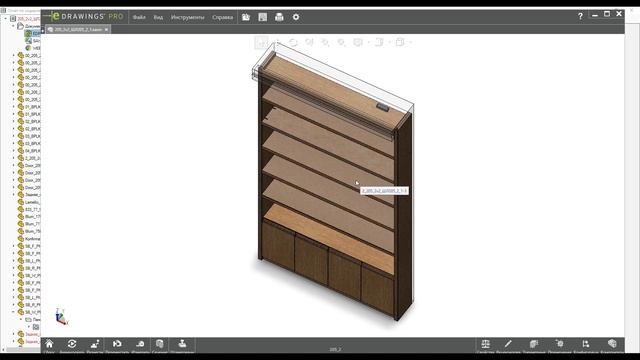Expand the 2_205 tree item

(13, 158)
